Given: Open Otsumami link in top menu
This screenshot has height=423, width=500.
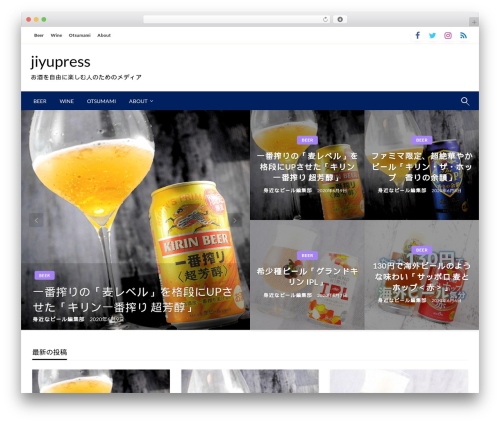Looking at the screenshot, I should click(x=80, y=35).
